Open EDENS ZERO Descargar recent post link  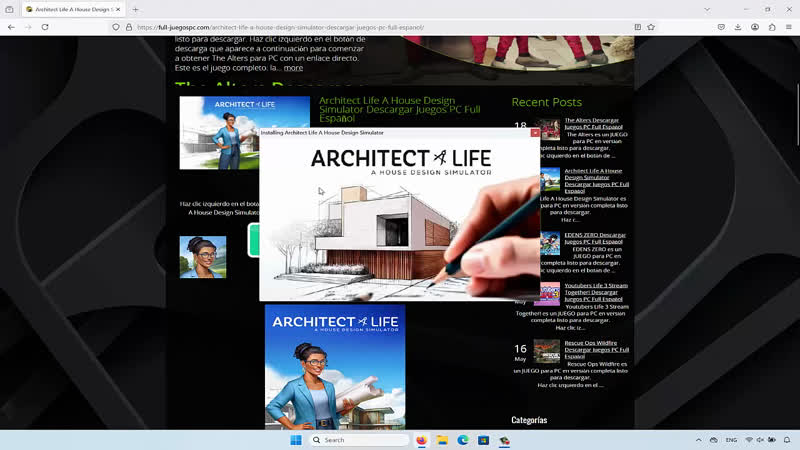(595, 238)
